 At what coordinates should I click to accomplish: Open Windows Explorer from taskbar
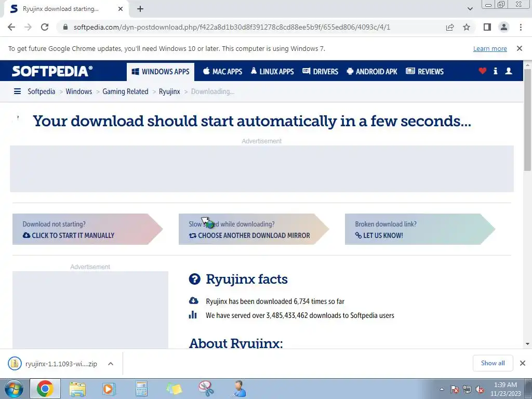tap(77, 389)
